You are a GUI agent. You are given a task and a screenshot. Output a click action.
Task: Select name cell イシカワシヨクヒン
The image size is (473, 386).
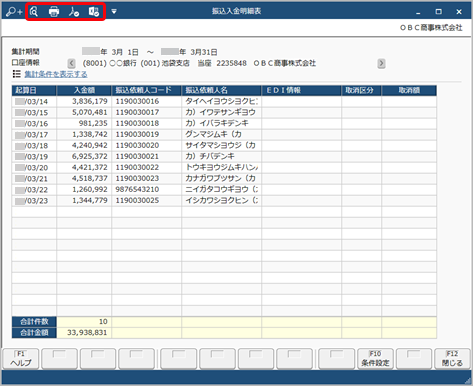click(221, 200)
